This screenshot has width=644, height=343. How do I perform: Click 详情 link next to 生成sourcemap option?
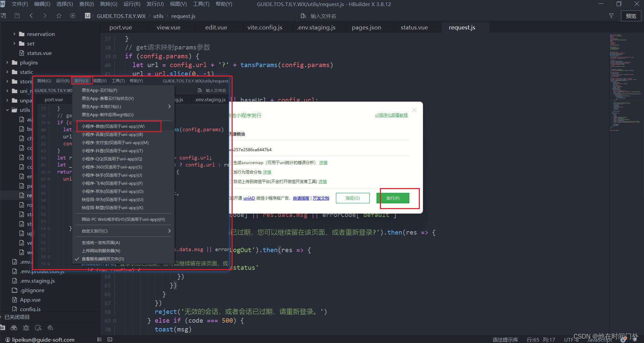point(323,163)
